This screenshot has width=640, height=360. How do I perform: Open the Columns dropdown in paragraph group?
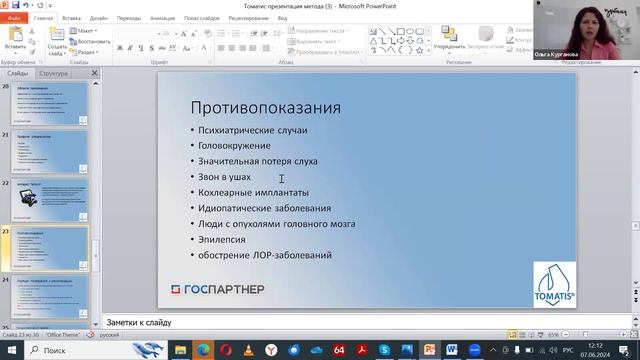click(267, 48)
